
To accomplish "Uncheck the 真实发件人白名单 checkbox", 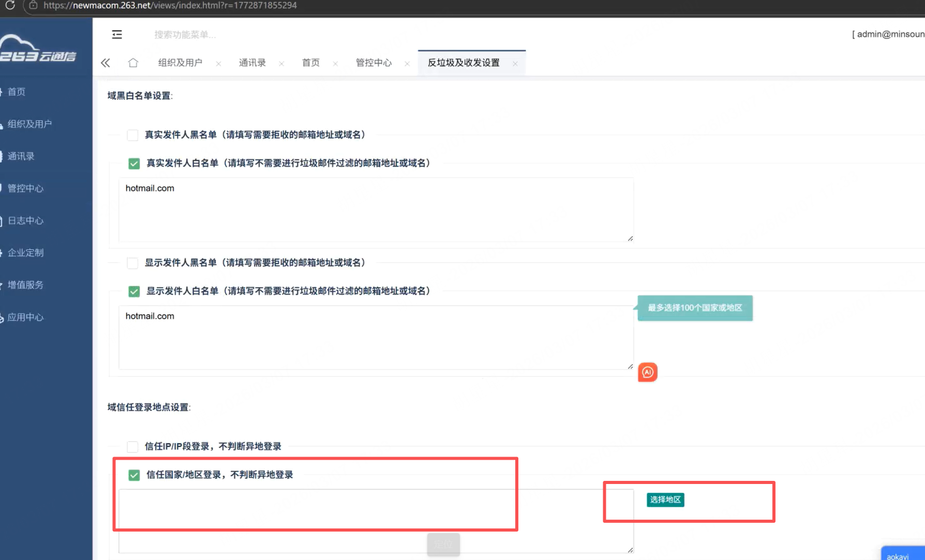I will tap(134, 164).
